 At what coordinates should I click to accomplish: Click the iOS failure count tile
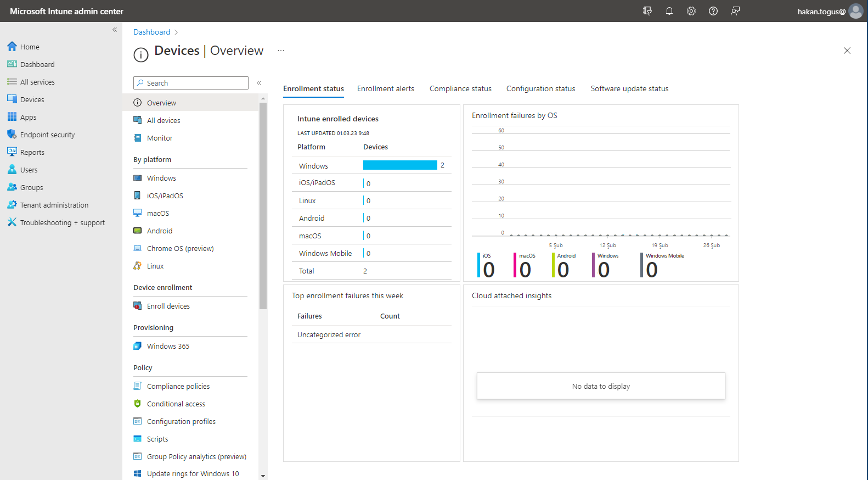487,265
